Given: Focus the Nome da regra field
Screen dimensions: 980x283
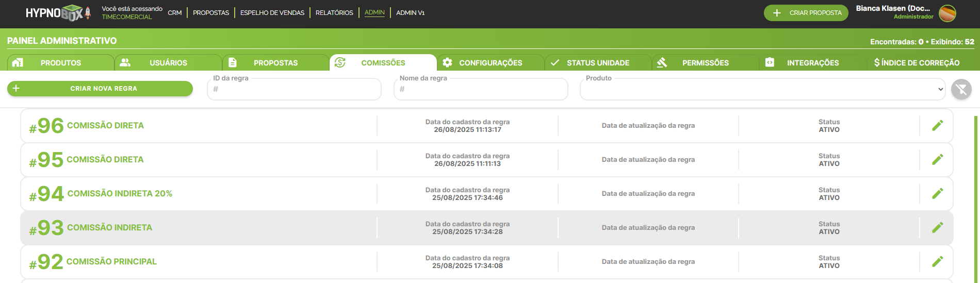Looking at the screenshot, I should point(481,89).
